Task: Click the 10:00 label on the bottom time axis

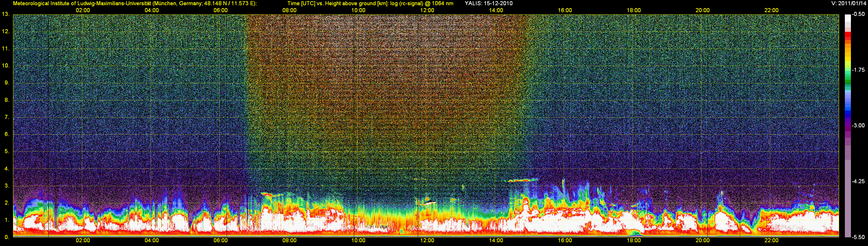Action: coord(358,241)
